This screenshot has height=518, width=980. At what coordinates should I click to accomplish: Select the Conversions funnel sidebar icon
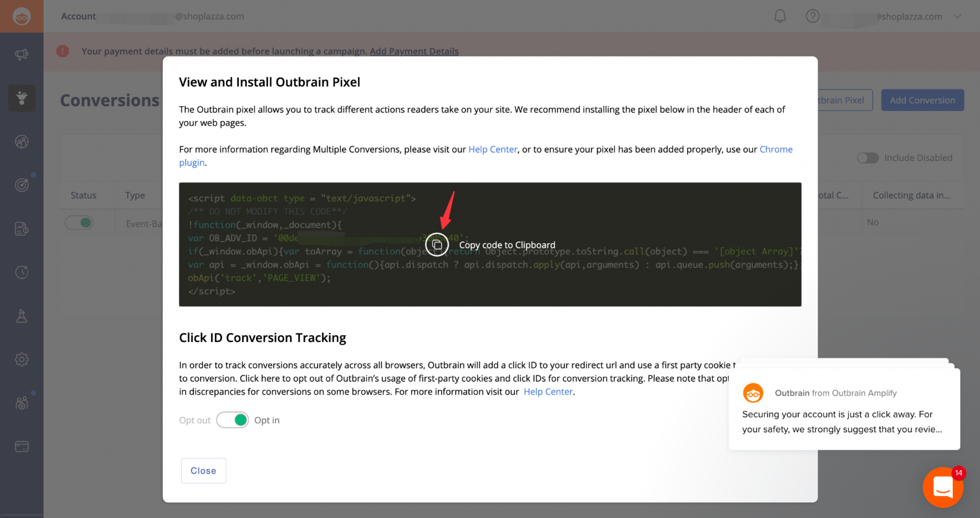[21, 98]
